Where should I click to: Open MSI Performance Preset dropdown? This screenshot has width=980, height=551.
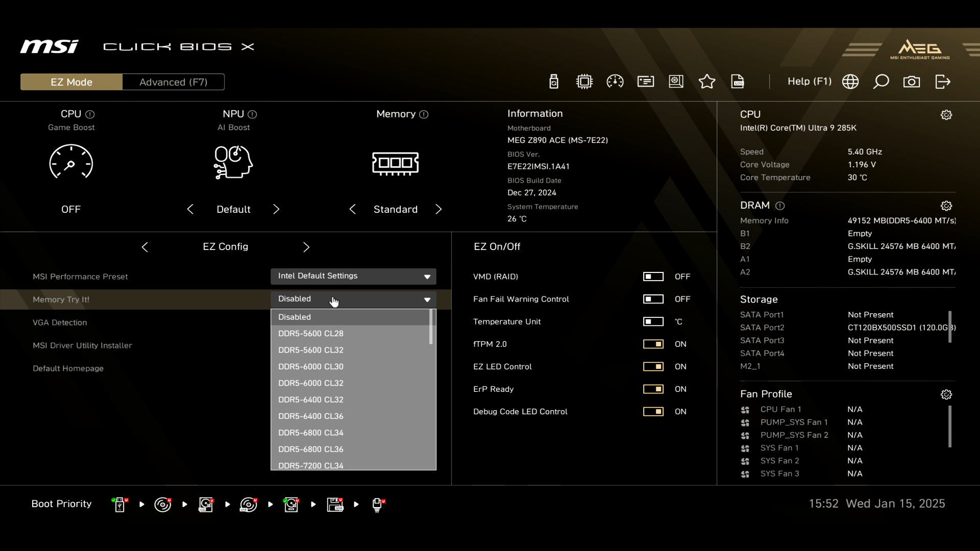[x=353, y=276]
